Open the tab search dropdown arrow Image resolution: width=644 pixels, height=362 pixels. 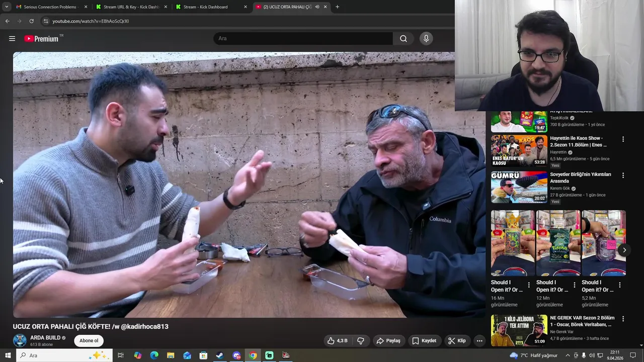pos(7,7)
